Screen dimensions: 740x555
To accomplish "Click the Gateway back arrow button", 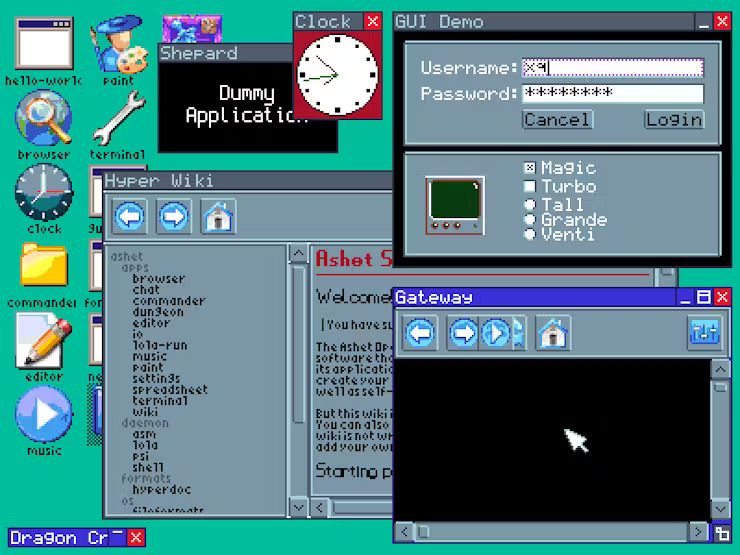I will pos(421,333).
